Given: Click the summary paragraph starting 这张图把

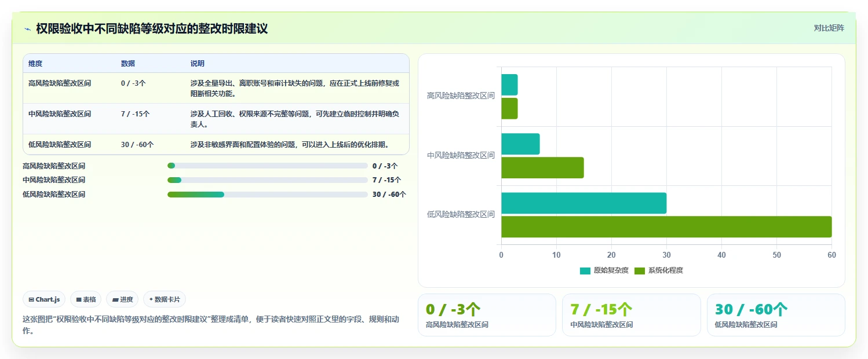Looking at the screenshot, I should (x=211, y=325).
